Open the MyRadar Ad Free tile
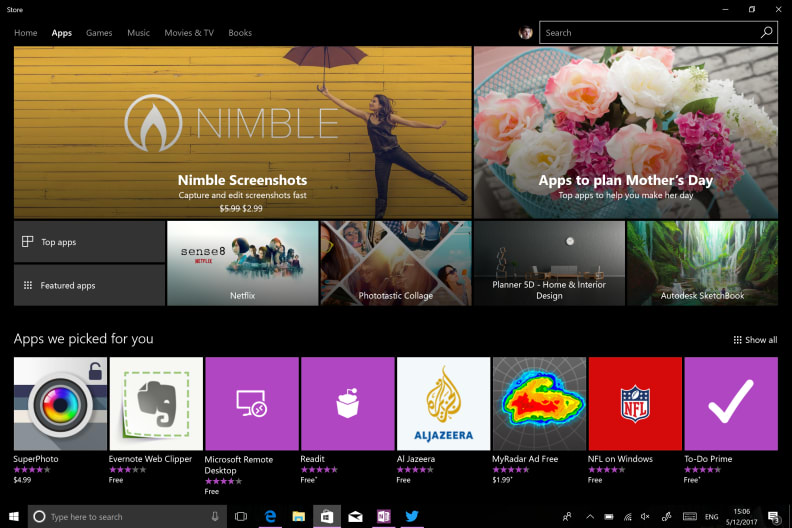Viewport: 792px width, 528px height. pos(539,404)
